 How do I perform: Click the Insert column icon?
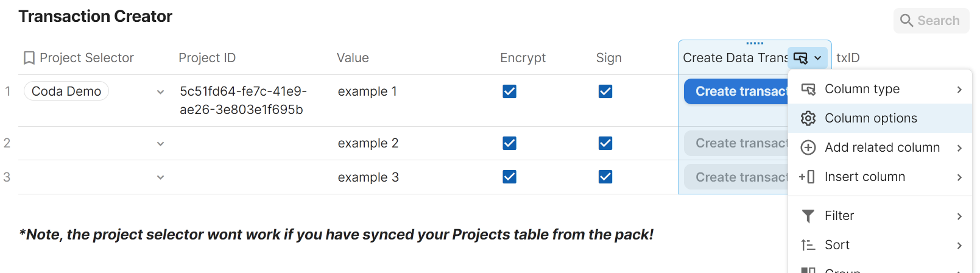pos(808,177)
